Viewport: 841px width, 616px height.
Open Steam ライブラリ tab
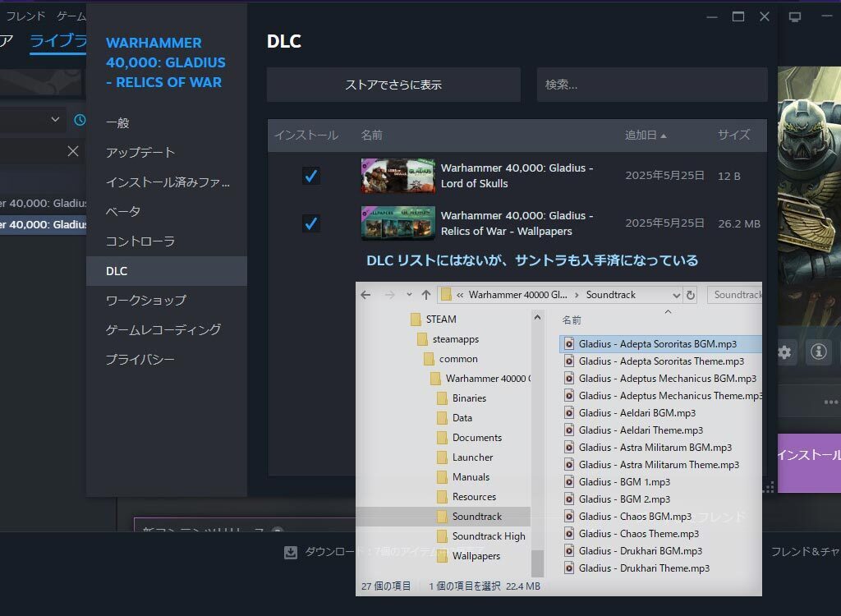(58, 41)
